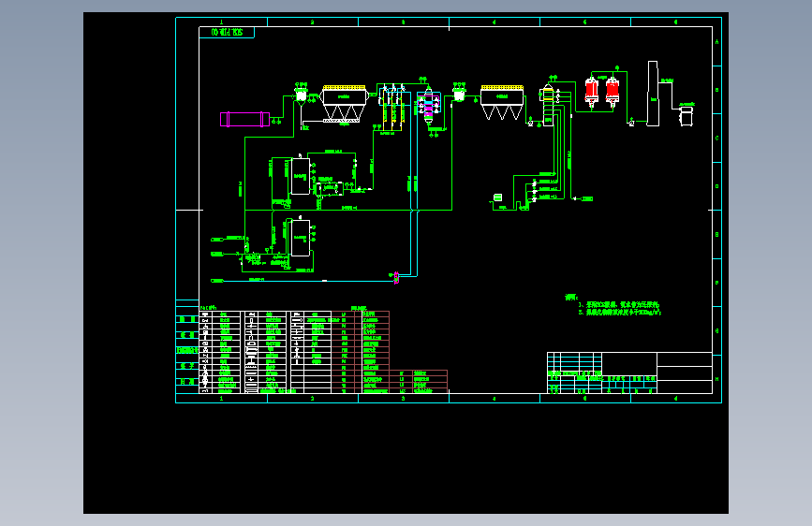Select the scrubber tower left of red vessels
Screen dimensions: 812x526
(x=549, y=105)
